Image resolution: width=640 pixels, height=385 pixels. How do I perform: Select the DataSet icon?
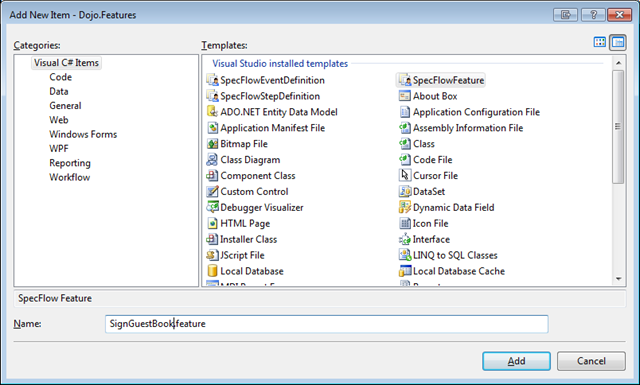pyautogui.click(x=405, y=191)
